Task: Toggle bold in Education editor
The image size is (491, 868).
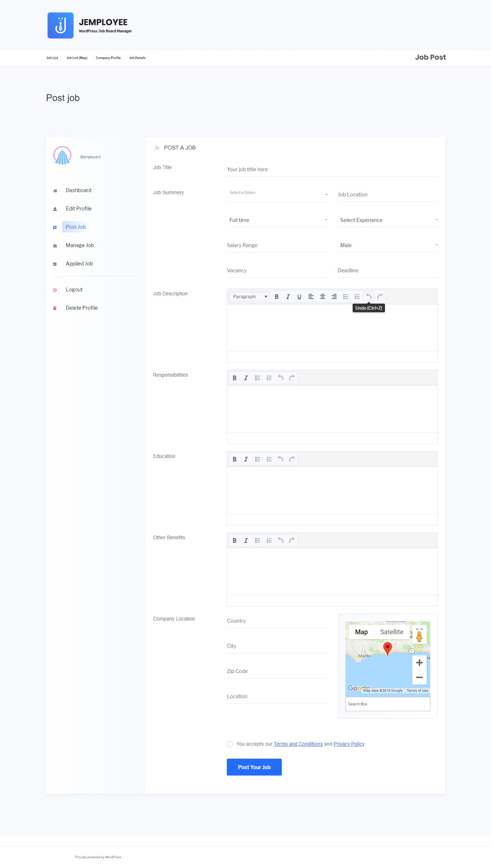Action: [234, 459]
